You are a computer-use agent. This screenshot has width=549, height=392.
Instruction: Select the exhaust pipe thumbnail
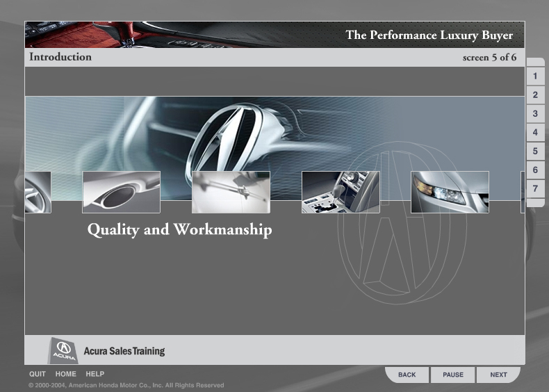tap(121, 192)
